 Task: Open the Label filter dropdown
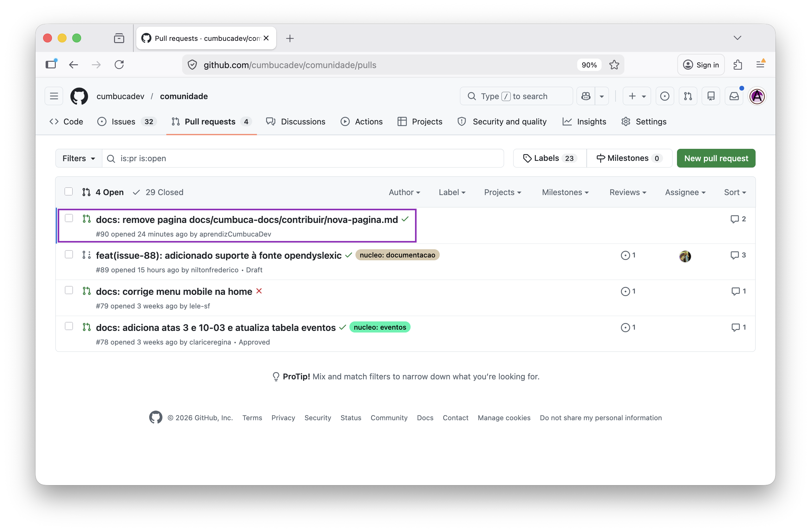coord(452,192)
